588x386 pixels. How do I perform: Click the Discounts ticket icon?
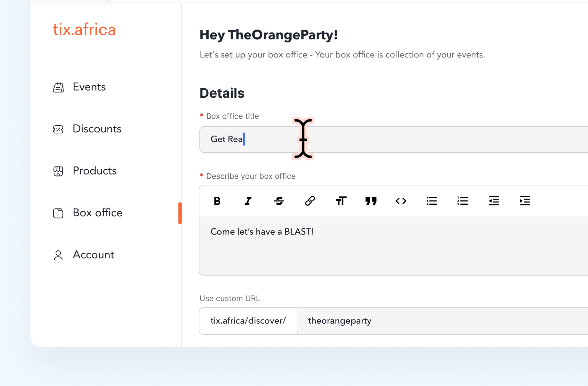58,129
